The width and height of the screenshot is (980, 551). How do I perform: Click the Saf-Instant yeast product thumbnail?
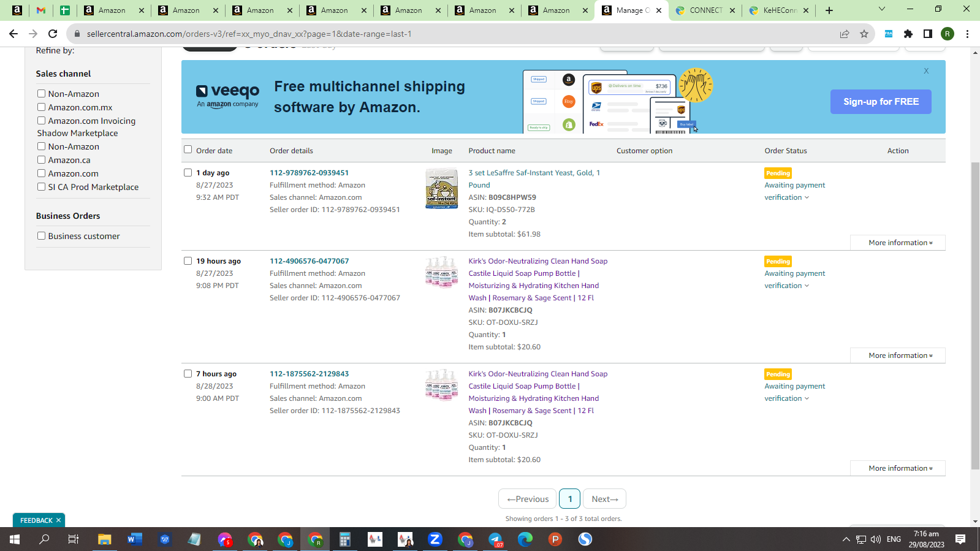[x=441, y=189]
